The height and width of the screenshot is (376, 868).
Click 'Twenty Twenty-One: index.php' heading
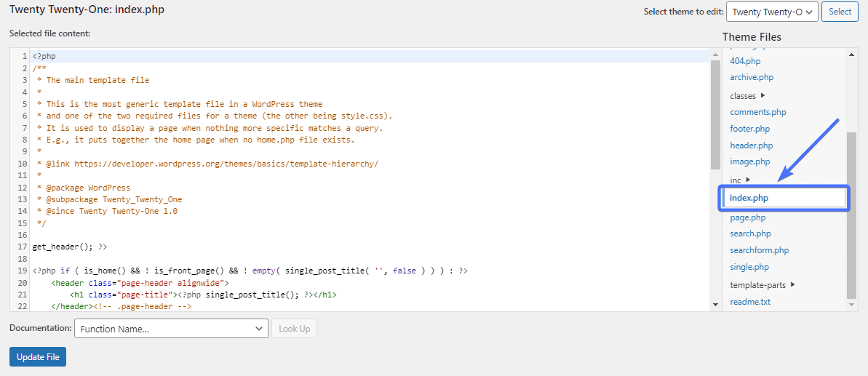pos(87,9)
